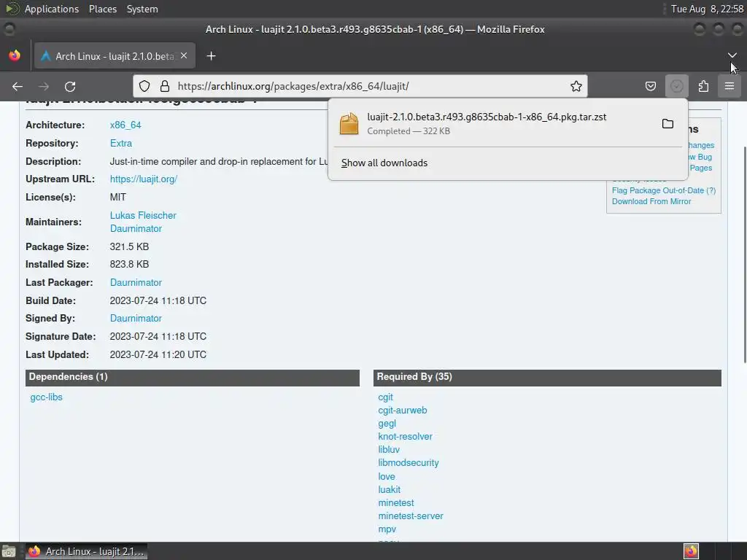List all tabs dropdown arrow

(x=732, y=55)
